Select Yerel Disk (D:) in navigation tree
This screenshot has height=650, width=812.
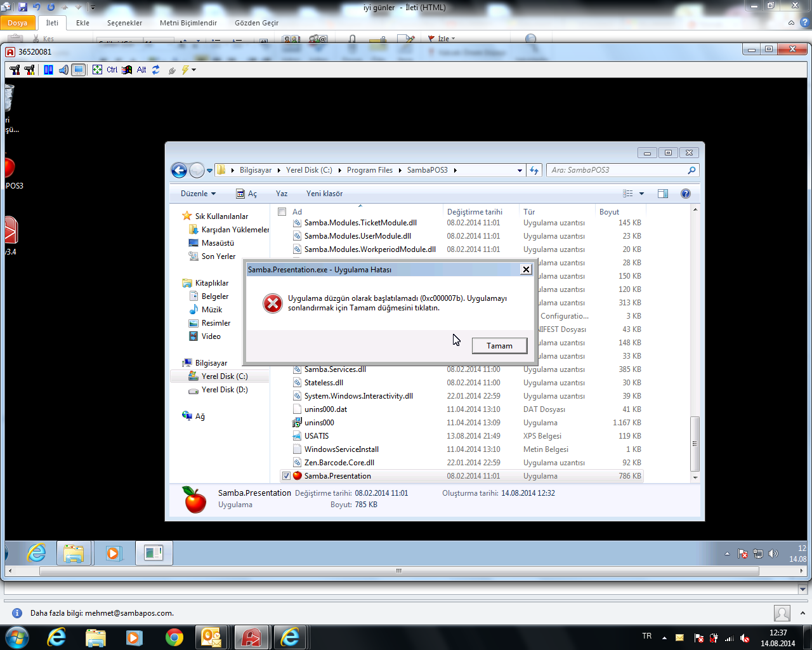coord(224,390)
